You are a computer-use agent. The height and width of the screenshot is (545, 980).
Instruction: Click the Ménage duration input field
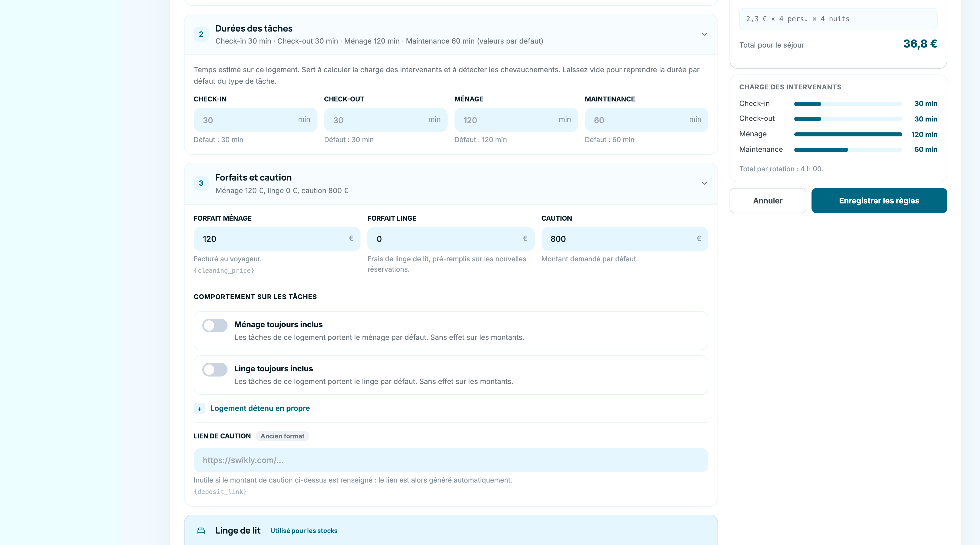[x=516, y=120]
